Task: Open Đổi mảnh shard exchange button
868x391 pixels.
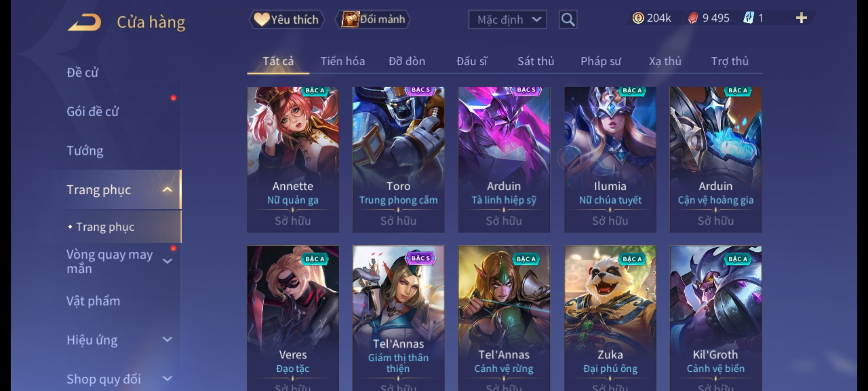Action: (x=373, y=19)
